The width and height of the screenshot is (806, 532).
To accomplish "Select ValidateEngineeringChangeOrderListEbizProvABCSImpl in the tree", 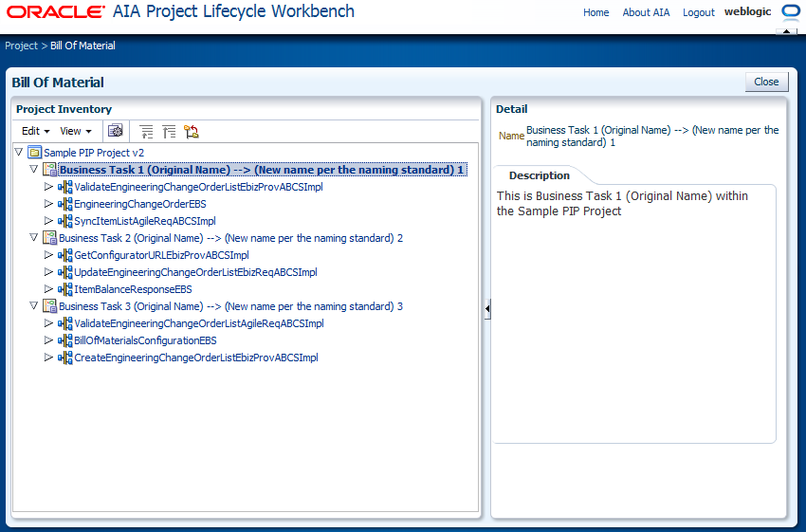I will 198,187.
